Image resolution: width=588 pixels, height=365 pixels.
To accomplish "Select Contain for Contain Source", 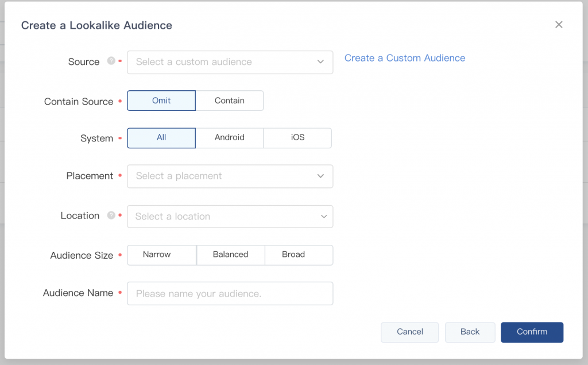I will 230,101.
